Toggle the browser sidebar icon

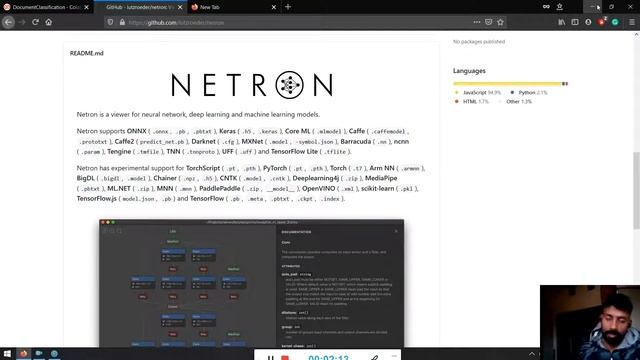[x=575, y=22]
